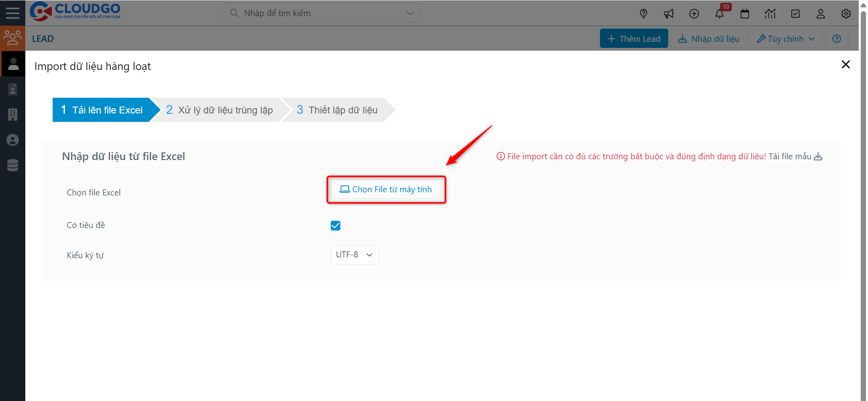
Task: Open the calendar icon in the top bar
Action: [745, 13]
